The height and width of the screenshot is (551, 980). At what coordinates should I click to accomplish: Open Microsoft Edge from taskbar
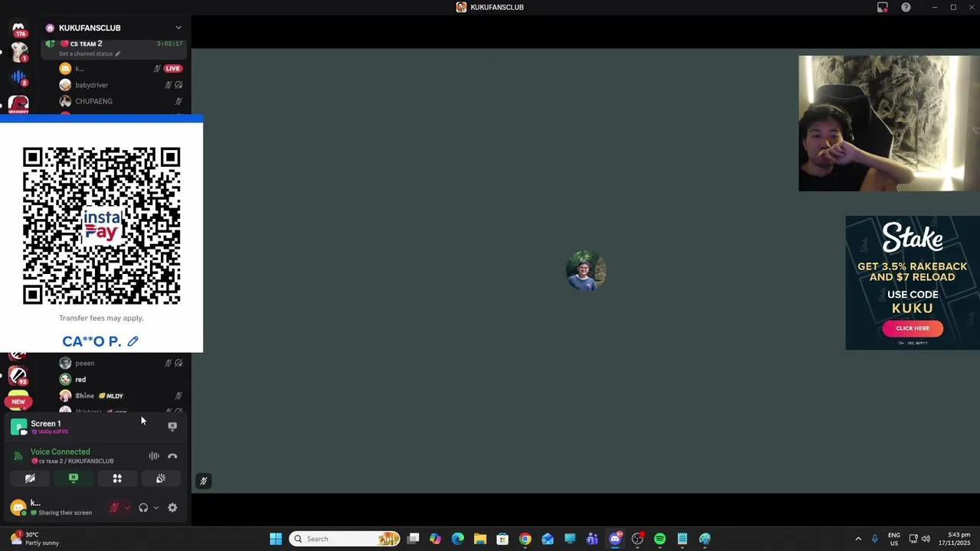(x=458, y=539)
